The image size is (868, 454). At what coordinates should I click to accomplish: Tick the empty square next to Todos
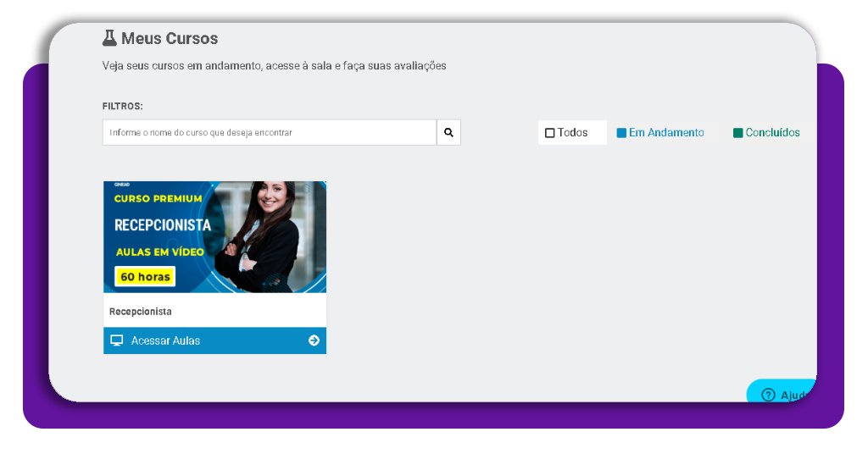point(550,133)
